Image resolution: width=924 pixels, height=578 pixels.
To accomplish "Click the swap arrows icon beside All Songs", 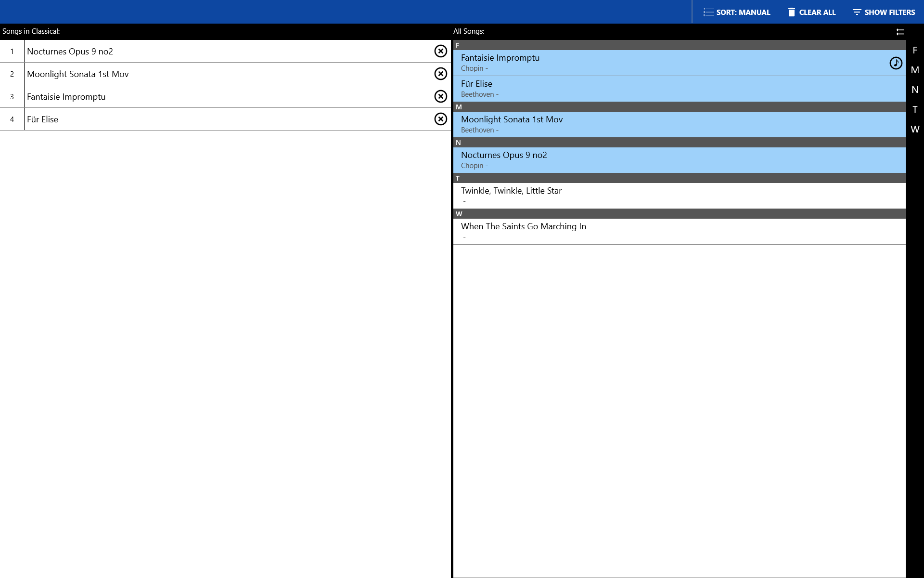I will [x=900, y=32].
